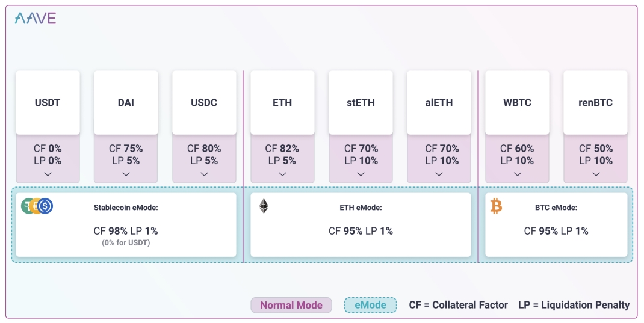Click the Ethereum diamond icon

(x=264, y=206)
